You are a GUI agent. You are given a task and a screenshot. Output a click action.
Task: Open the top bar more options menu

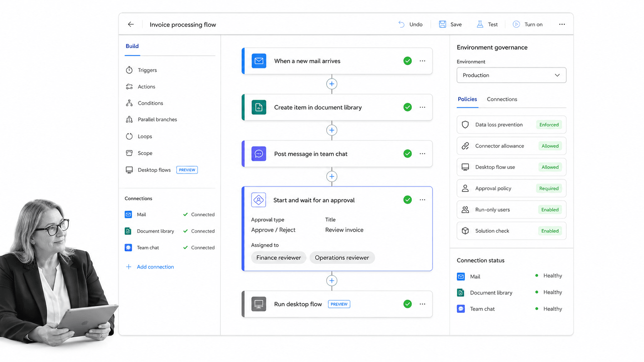point(562,24)
